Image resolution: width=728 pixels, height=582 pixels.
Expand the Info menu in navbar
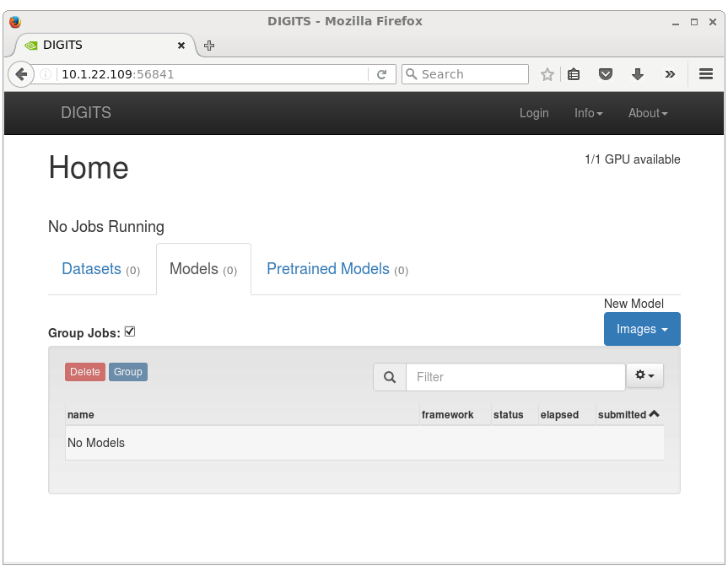[x=588, y=113]
